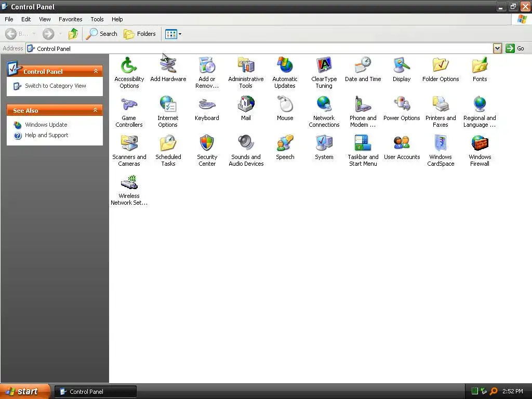Open the System icon
The width and height of the screenshot is (532, 399).
click(x=324, y=143)
